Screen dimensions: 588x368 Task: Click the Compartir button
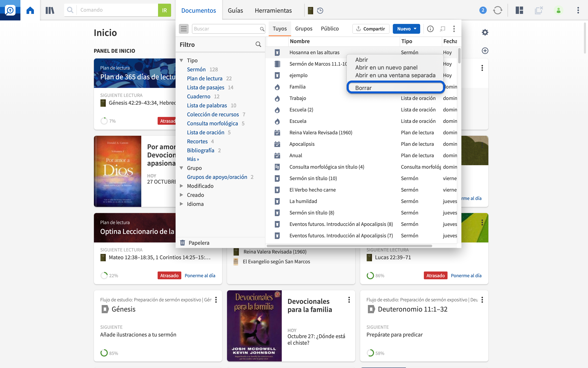(x=371, y=29)
